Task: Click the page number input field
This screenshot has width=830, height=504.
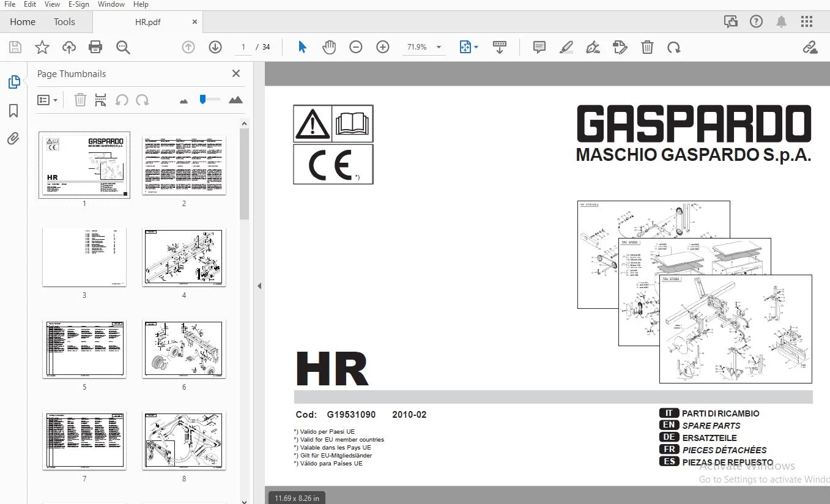Action: coord(243,47)
